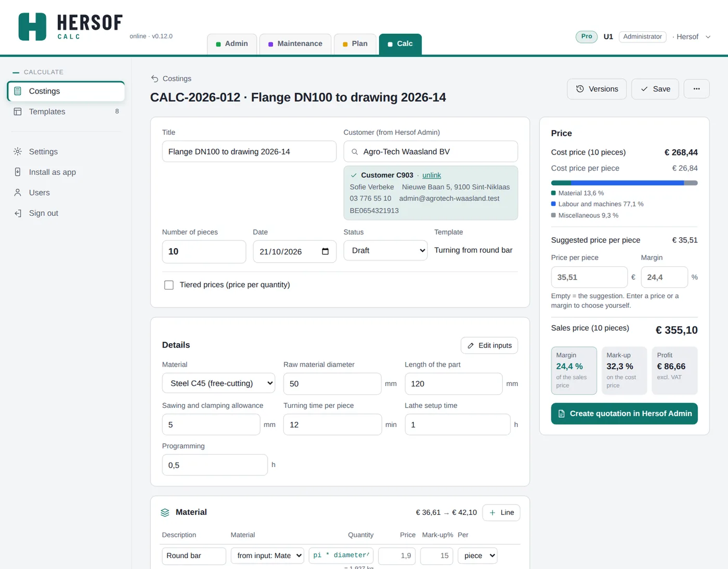Click Create quotation in Hersof Admin

624,413
